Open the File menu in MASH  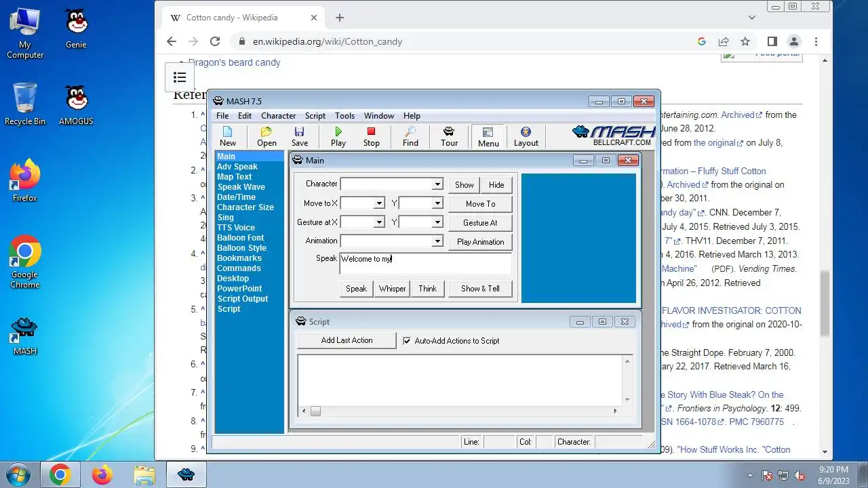coord(222,116)
